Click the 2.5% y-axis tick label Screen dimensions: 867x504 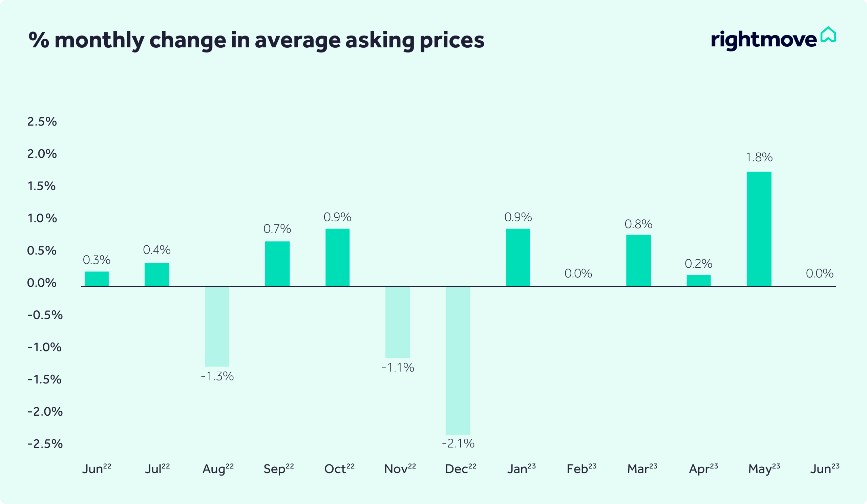(42, 122)
